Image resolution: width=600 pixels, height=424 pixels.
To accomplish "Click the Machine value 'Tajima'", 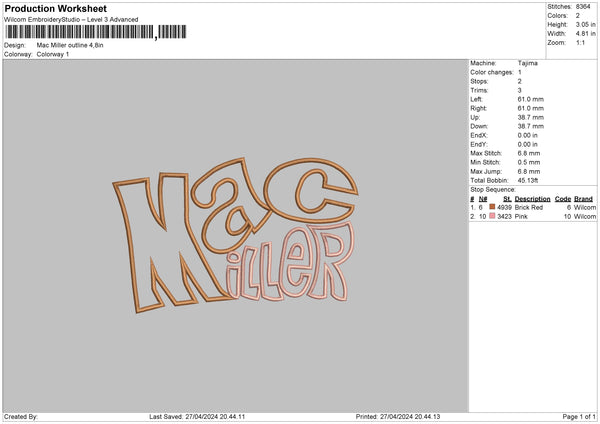I will pos(528,63).
